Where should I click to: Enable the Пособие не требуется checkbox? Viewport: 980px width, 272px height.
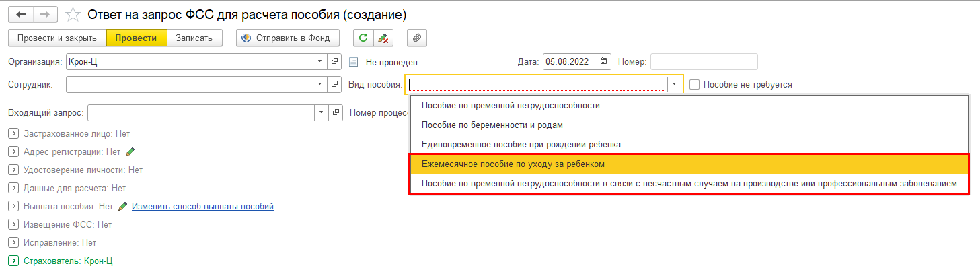pos(695,85)
